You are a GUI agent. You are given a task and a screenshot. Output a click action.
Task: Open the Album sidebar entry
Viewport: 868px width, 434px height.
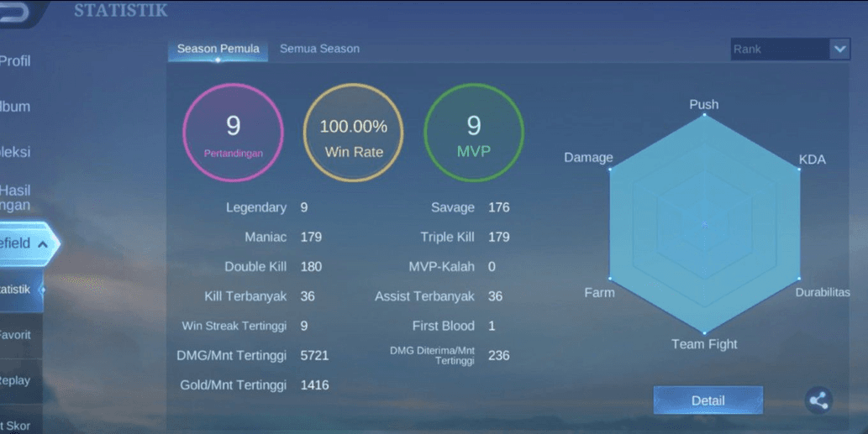(15, 106)
